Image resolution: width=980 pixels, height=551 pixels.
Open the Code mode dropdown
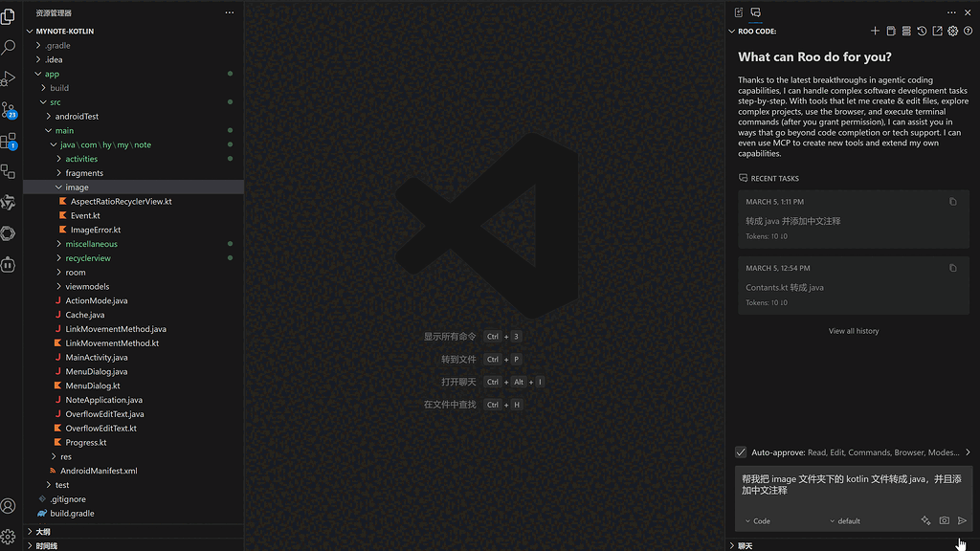[x=758, y=521]
